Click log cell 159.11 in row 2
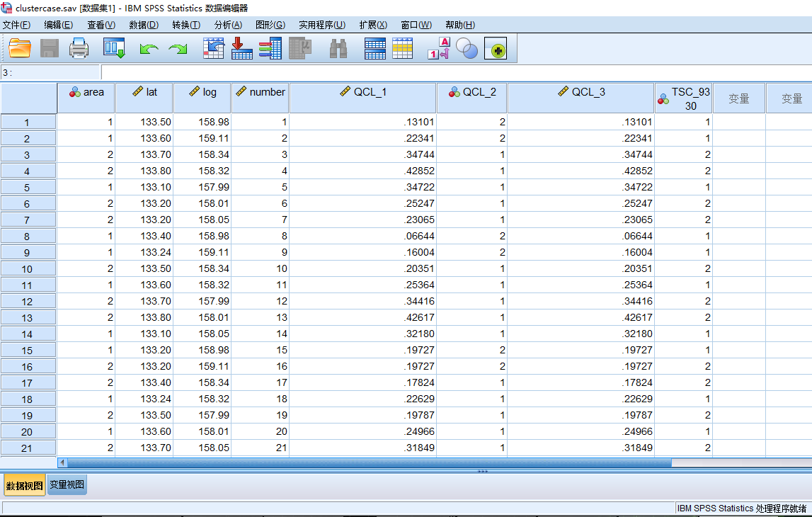This screenshot has height=517, width=812. [x=202, y=138]
